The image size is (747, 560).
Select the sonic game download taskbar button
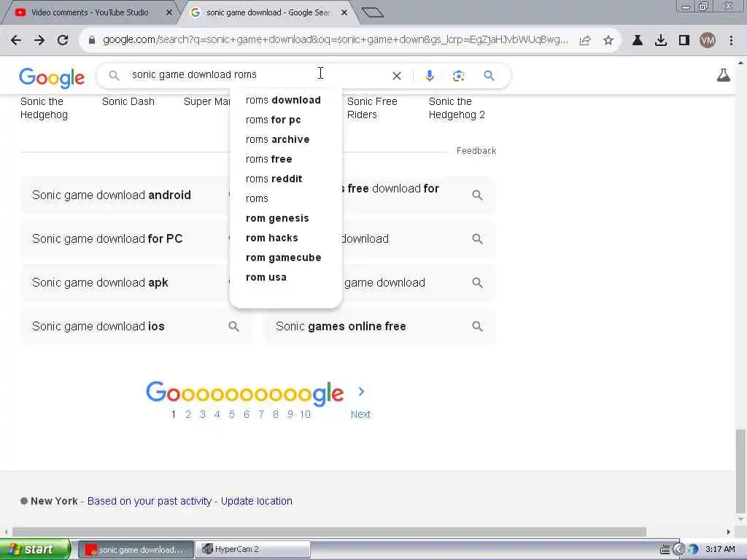point(136,549)
